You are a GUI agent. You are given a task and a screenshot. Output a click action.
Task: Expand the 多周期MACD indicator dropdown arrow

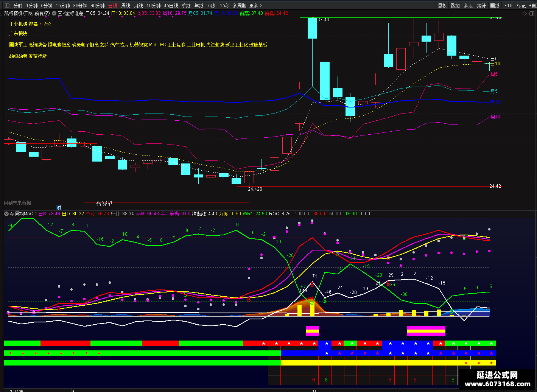[6, 214]
